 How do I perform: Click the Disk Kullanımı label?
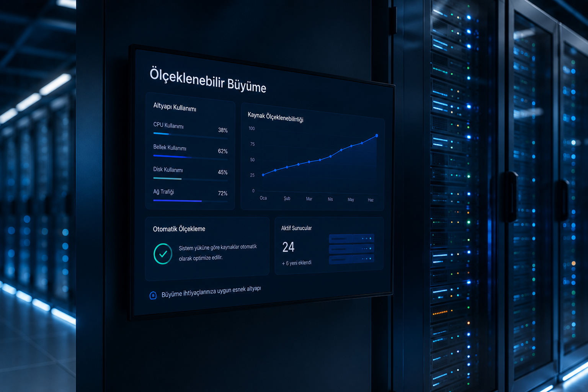(x=168, y=169)
